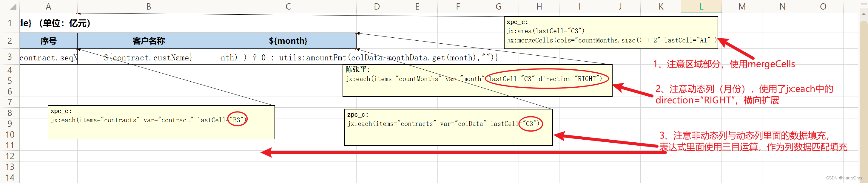This screenshot has height=183, width=868.
Task: Select row 9 header
Action: pyautogui.click(x=10, y=124)
